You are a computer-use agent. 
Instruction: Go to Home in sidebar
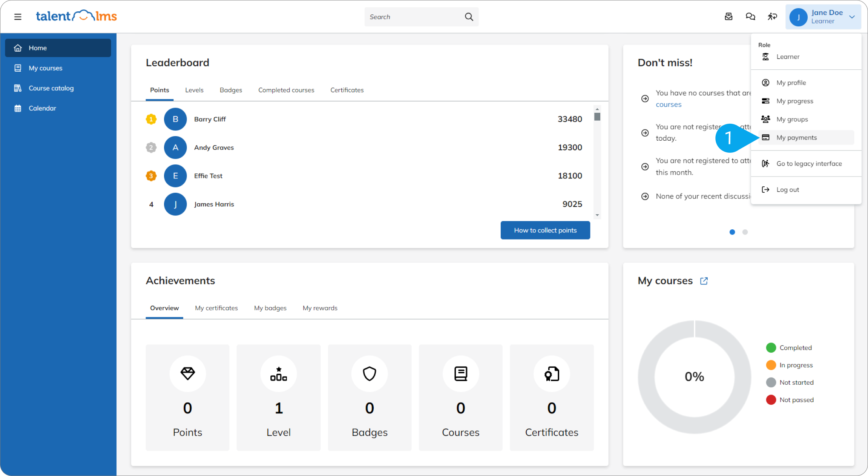pyautogui.click(x=58, y=48)
